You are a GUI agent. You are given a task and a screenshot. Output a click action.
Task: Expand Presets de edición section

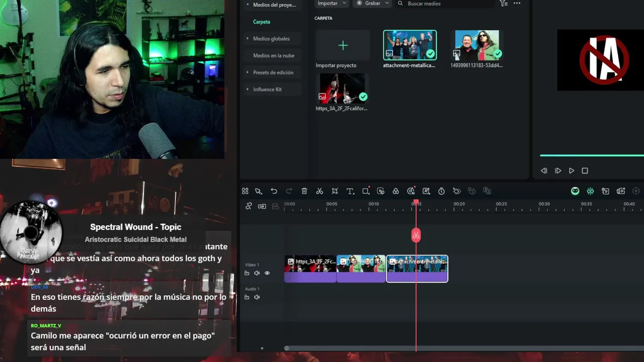(x=248, y=72)
